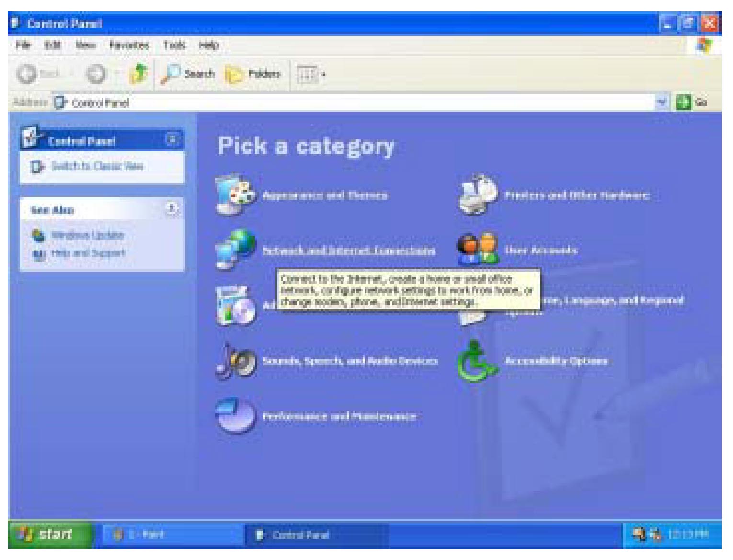This screenshot has height=560, width=733.
Task: Open Help and Support link
Action: (88, 253)
